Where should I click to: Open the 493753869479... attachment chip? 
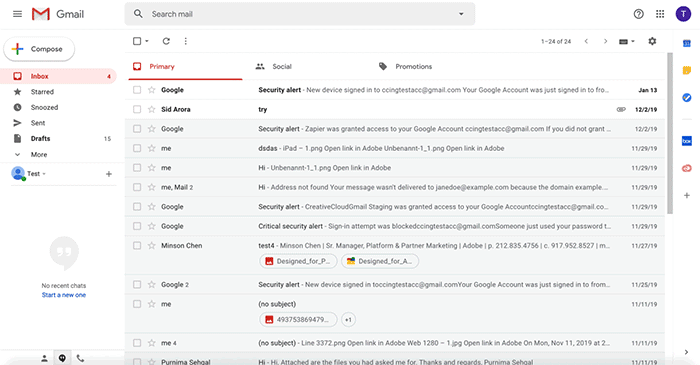click(298, 319)
